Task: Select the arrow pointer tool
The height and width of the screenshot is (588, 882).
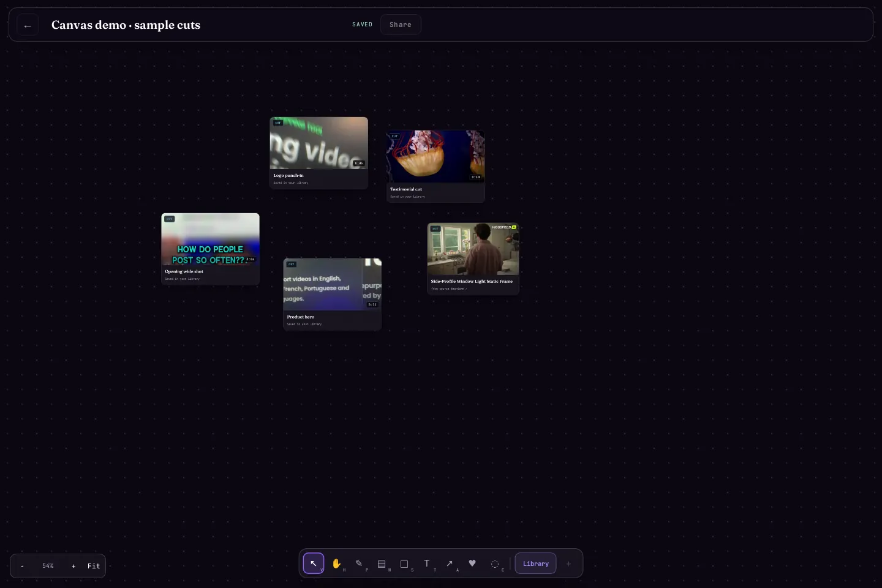Action: [314, 563]
